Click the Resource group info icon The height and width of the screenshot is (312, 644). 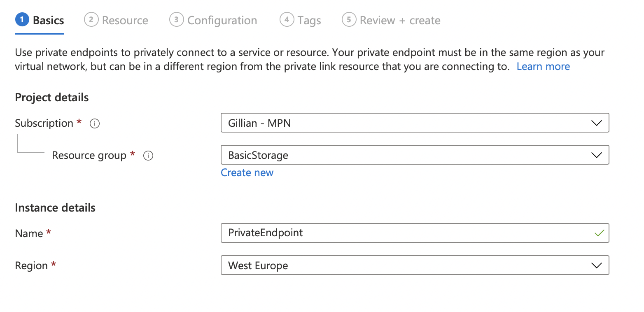[148, 156]
